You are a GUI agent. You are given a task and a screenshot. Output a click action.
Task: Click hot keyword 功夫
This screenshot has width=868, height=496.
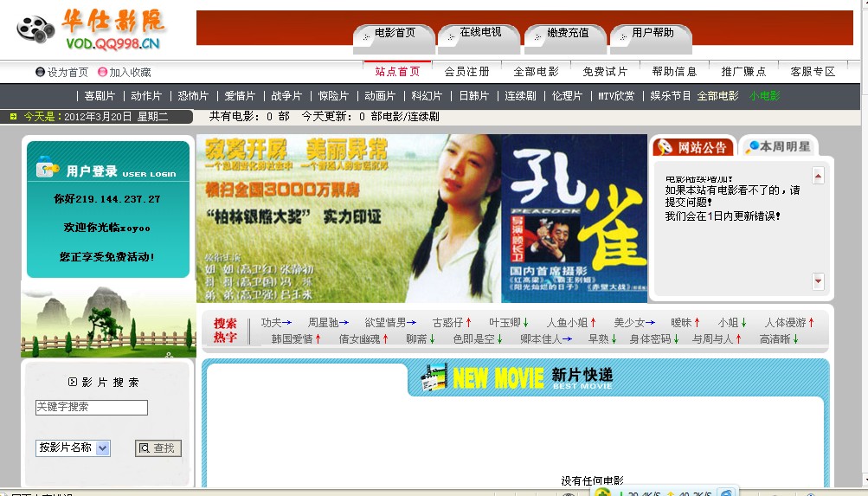pyautogui.click(x=271, y=322)
